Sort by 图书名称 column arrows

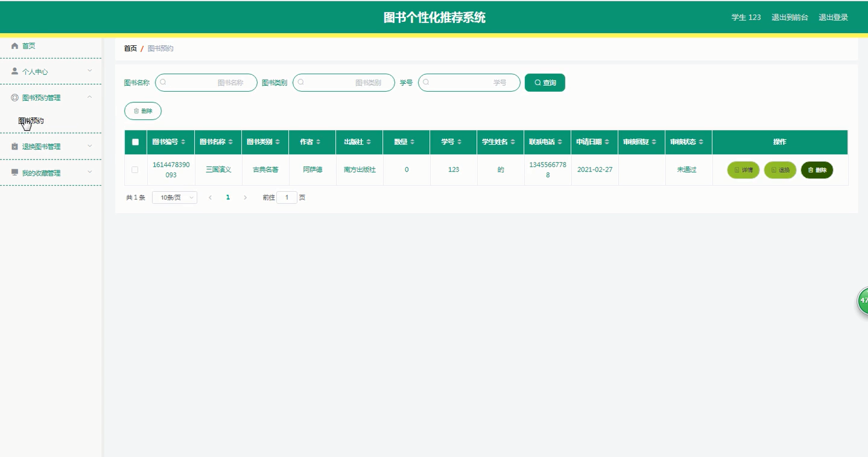click(x=231, y=142)
